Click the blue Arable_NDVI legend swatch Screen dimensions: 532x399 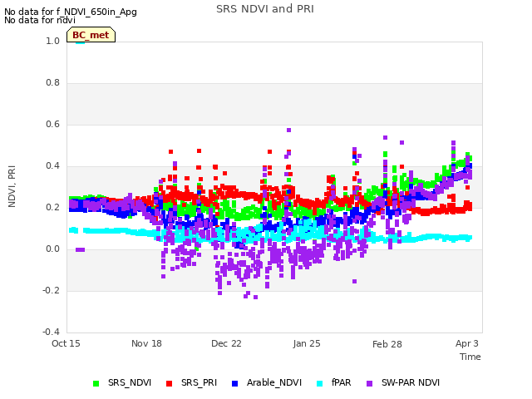[234, 383]
